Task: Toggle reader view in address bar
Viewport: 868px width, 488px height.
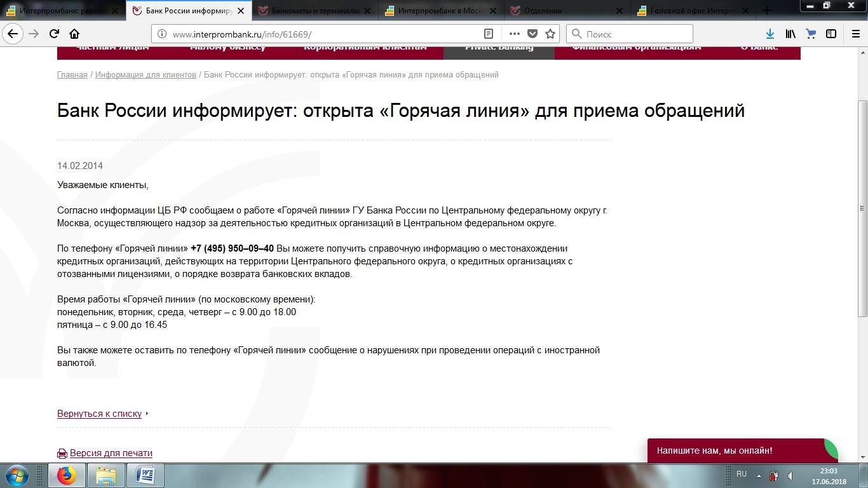Action: (x=489, y=34)
